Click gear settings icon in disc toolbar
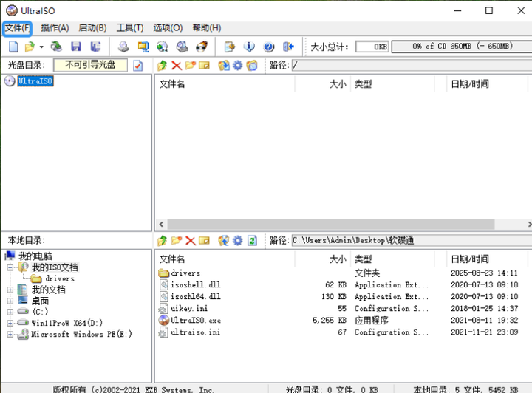 point(237,65)
